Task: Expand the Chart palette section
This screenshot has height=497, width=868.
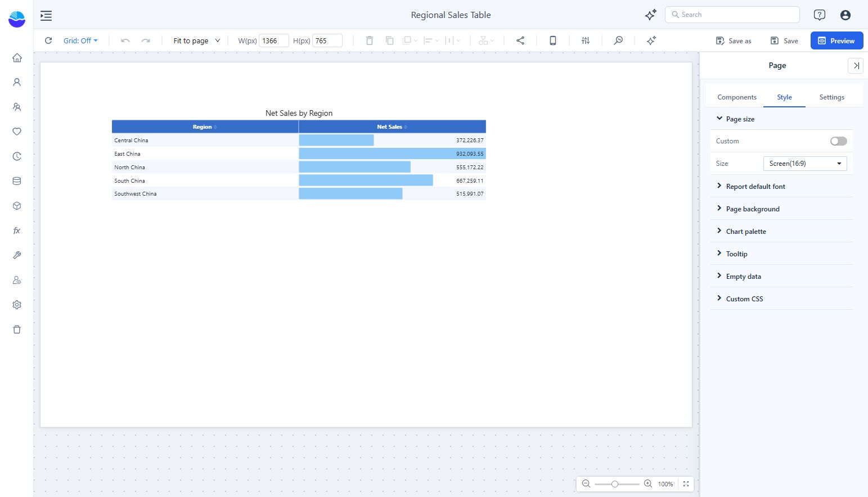Action: tap(782, 231)
